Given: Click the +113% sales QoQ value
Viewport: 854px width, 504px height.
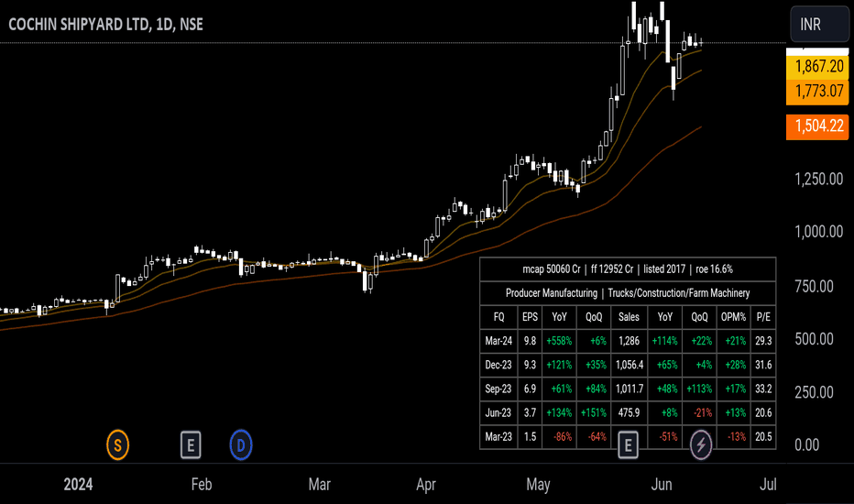Looking at the screenshot, I should coord(699,389).
